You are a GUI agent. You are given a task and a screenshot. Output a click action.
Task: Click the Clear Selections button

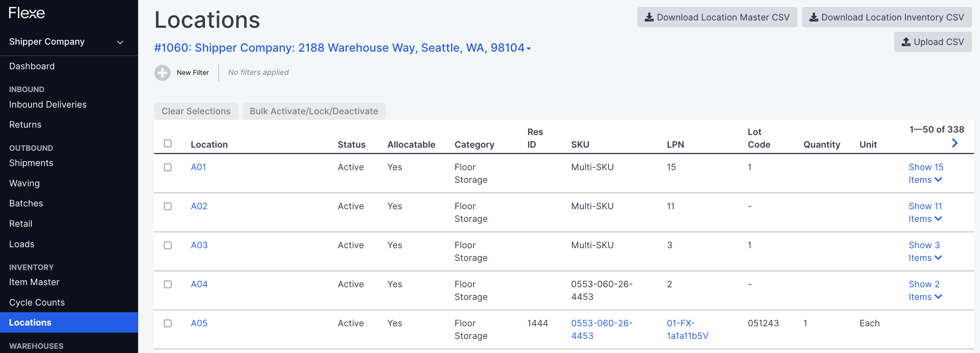tap(196, 111)
